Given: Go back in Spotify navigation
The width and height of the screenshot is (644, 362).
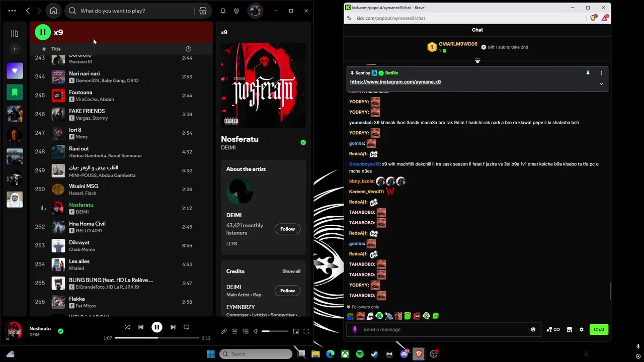Looking at the screenshot, I should pyautogui.click(x=28, y=11).
